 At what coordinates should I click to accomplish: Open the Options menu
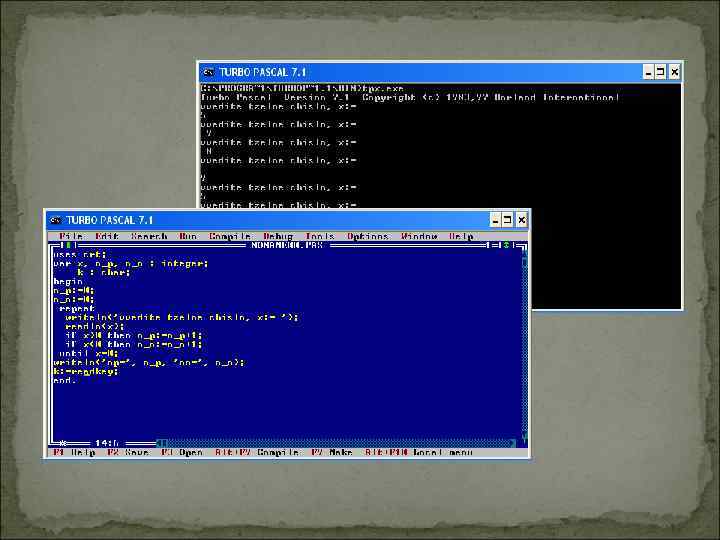coord(367,236)
